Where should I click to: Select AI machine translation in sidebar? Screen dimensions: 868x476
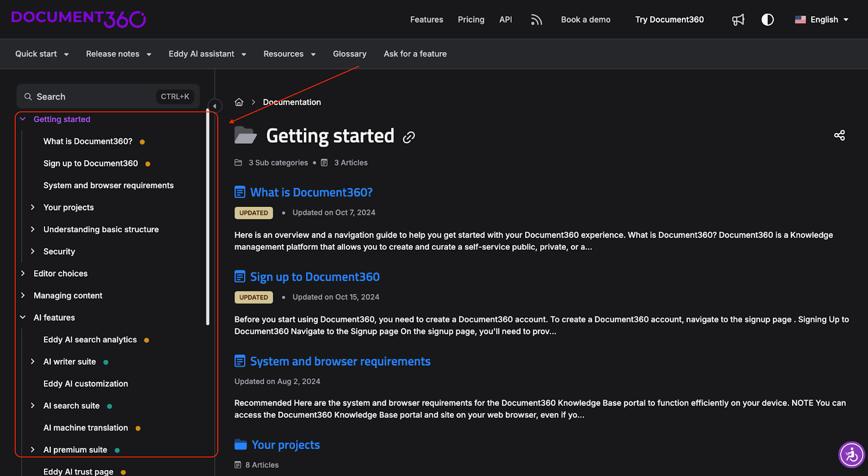[86, 428]
